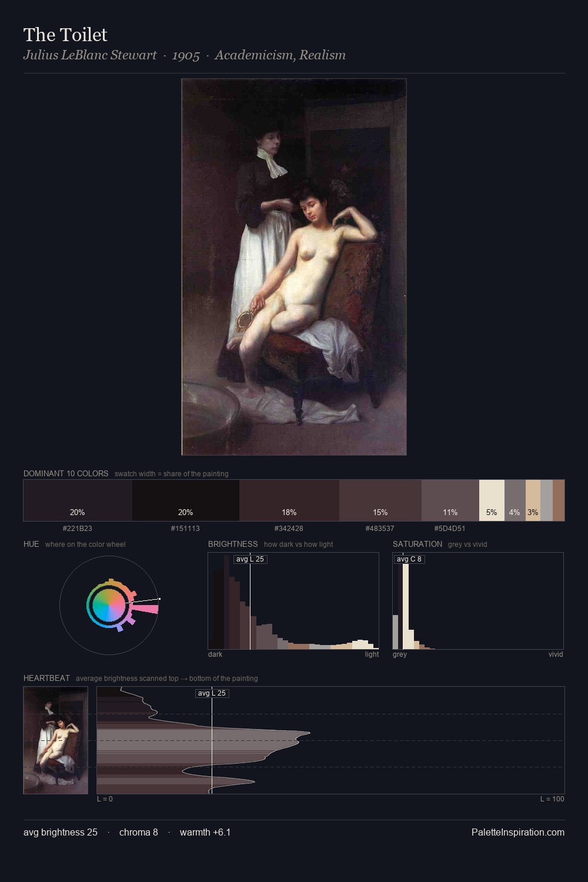This screenshot has height=882, width=588.
Task: Click the saturation histogram chart
Action: click(478, 601)
